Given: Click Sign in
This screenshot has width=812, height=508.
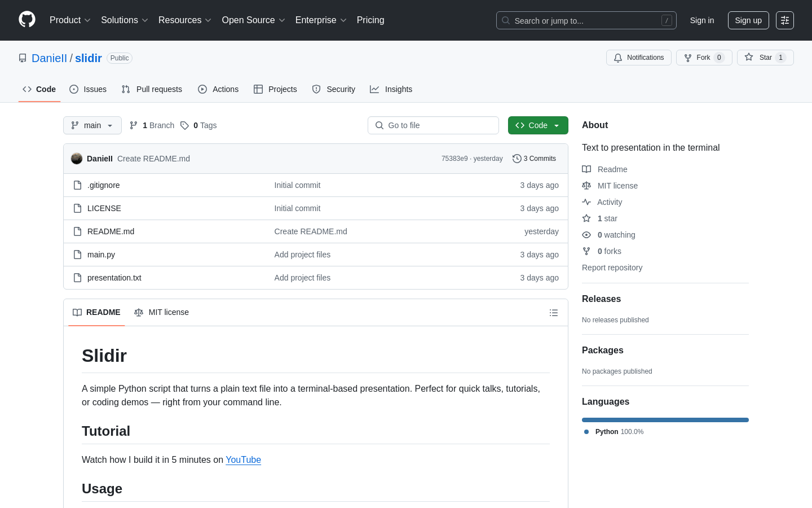Looking at the screenshot, I should pyautogui.click(x=702, y=20).
